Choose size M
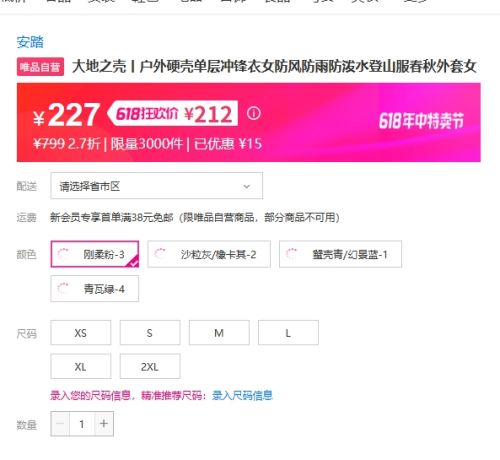500x460 pixels. click(219, 333)
